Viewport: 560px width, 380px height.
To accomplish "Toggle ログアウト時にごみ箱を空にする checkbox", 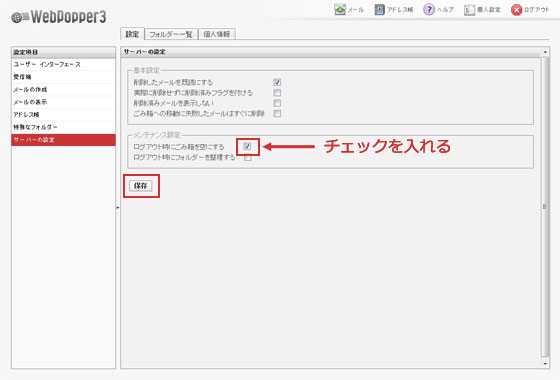I will [x=248, y=146].
